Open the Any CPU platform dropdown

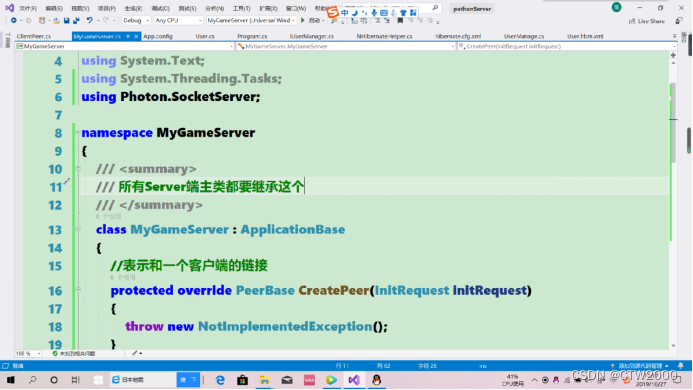click(x=178, y=20)
